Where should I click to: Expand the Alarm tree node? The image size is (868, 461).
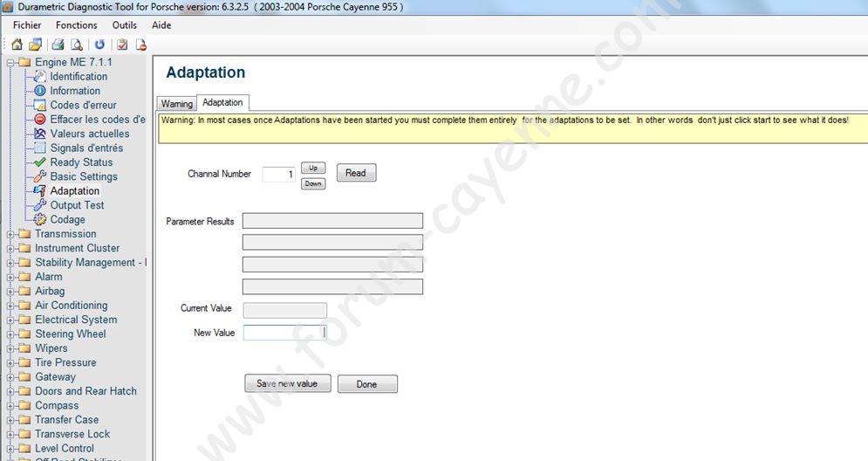pyautogui.click(x=10, y=277)
